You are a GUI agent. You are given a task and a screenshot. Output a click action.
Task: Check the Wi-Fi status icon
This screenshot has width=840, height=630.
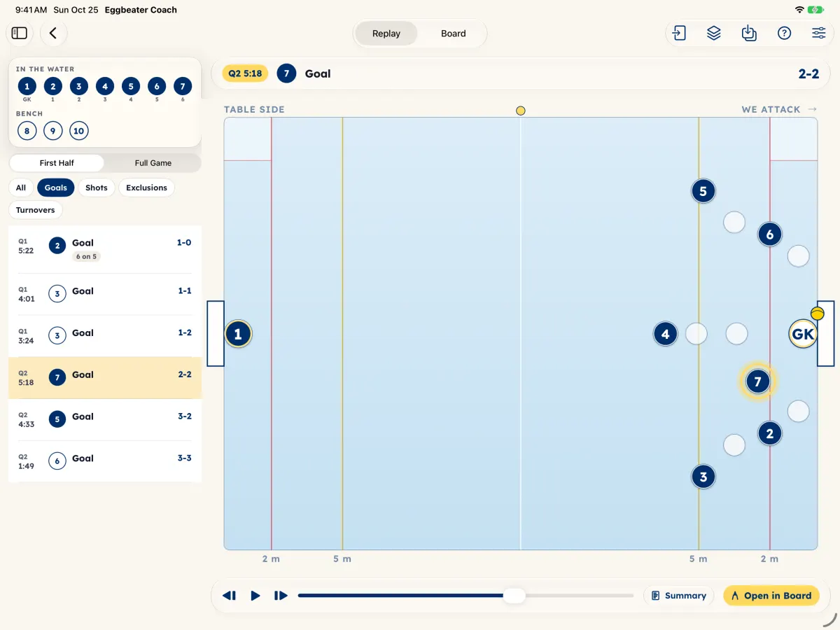(799, 10)
